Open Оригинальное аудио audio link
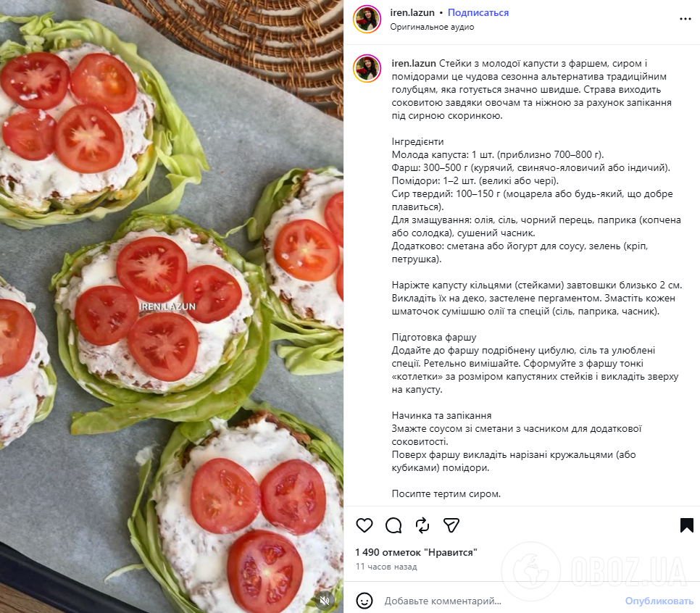Image resolution: width=700 pixels, height=613 pixels. pos(432,27)
